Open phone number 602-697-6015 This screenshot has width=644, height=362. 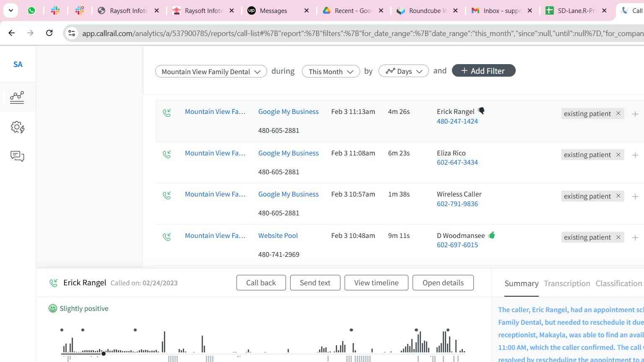[x=457, y=245]
